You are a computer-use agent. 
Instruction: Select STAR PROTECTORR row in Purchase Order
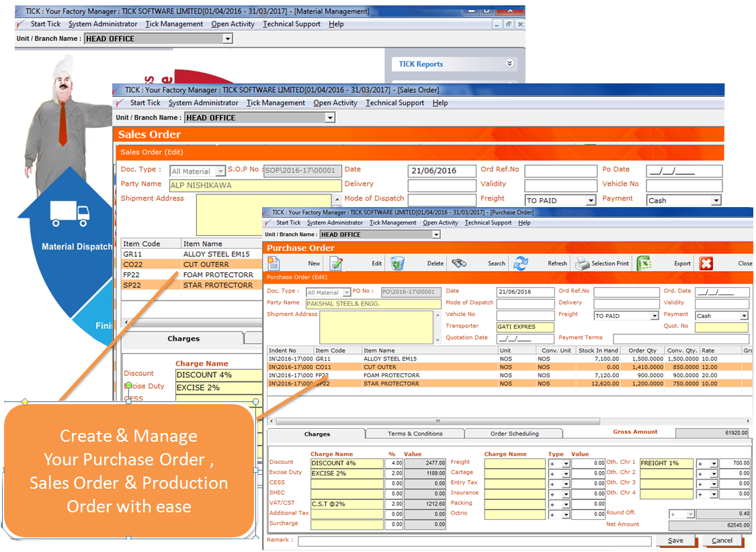[x=510, y=384]
